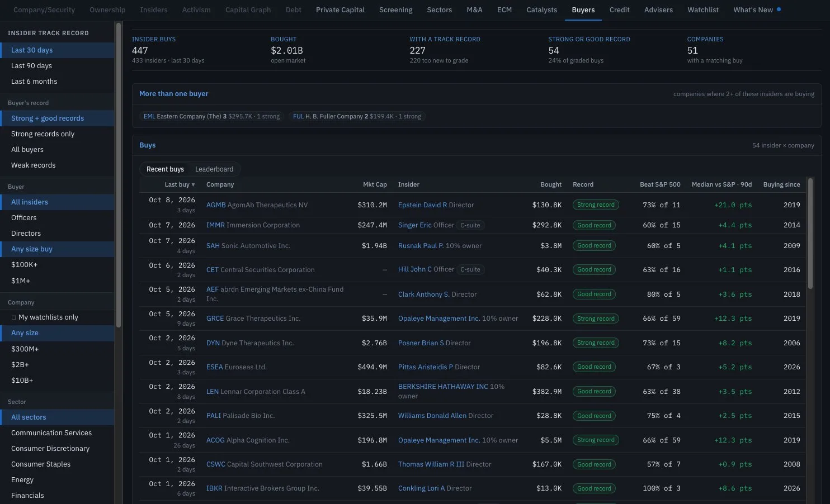Open insider Epstein David R profile

click(x=422, y=205)
